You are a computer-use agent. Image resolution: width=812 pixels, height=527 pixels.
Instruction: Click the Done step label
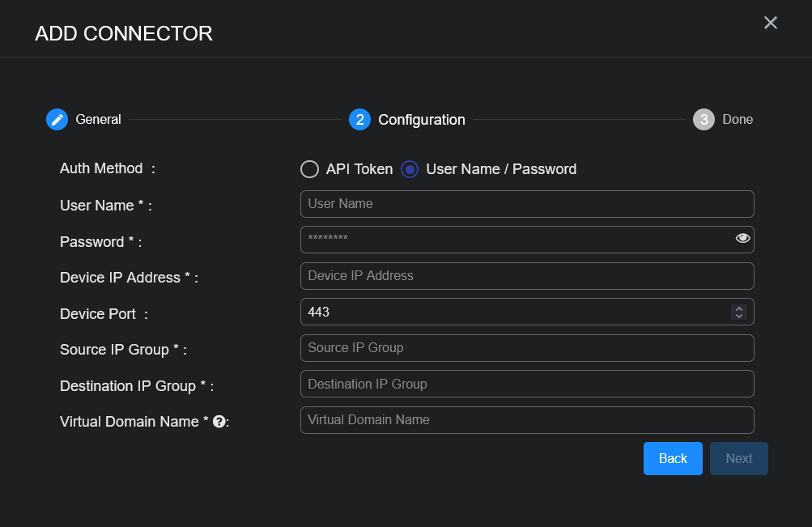coord(738,120)
